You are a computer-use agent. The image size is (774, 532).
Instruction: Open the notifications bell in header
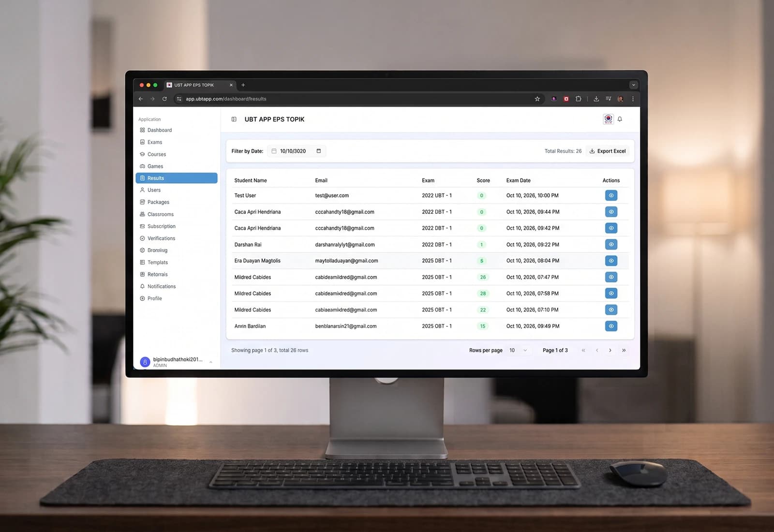(620, 119)
